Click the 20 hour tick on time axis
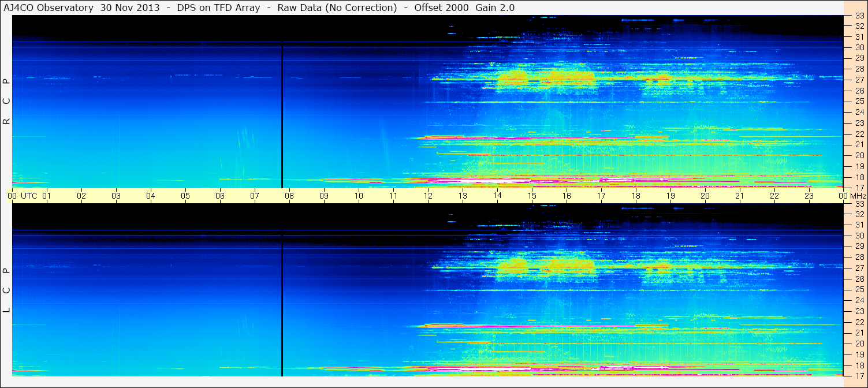The image size is (868, 388). (x=705, y=196)
